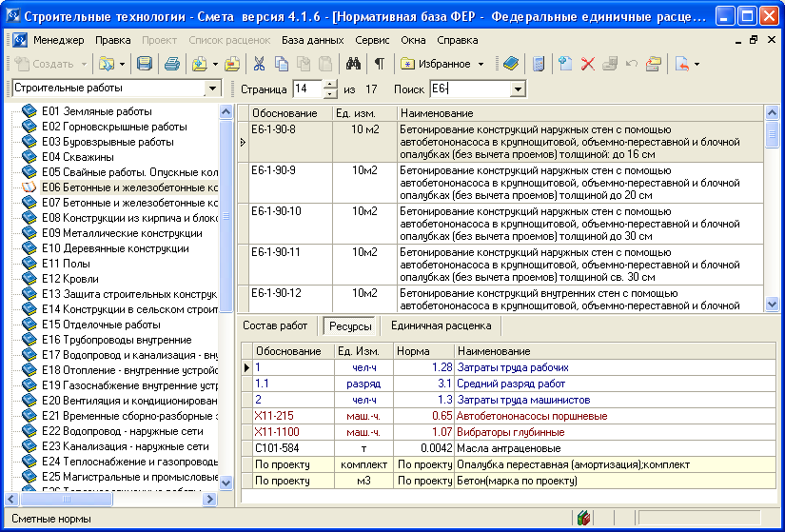Select tree item E23 Канализация - наружные сети

point(126,445)
